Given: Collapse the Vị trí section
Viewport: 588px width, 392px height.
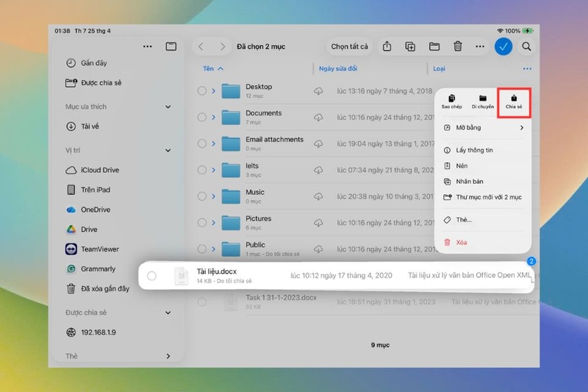Looking at the screenshot, I should [168, 151].
